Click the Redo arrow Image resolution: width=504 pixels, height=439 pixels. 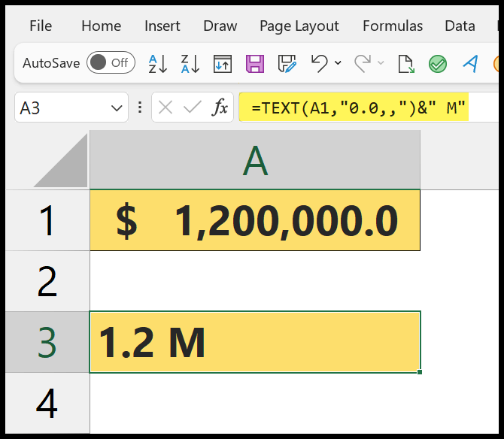[x=363, y=63]
